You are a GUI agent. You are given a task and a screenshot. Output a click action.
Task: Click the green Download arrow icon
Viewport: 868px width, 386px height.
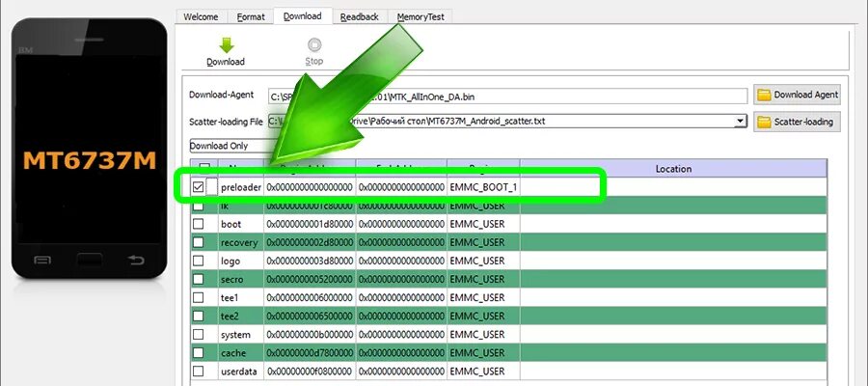(x=226, y=45)
